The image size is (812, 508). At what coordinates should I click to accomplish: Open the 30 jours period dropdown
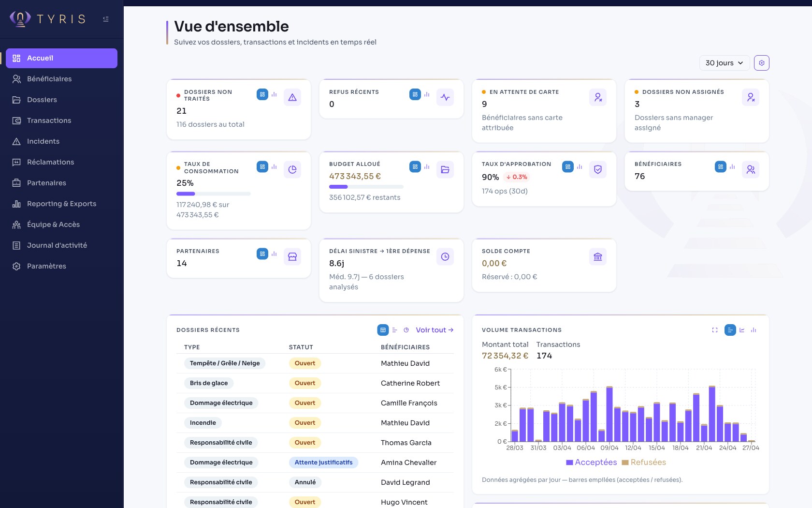pyautogui.click(x=724, y=62)
